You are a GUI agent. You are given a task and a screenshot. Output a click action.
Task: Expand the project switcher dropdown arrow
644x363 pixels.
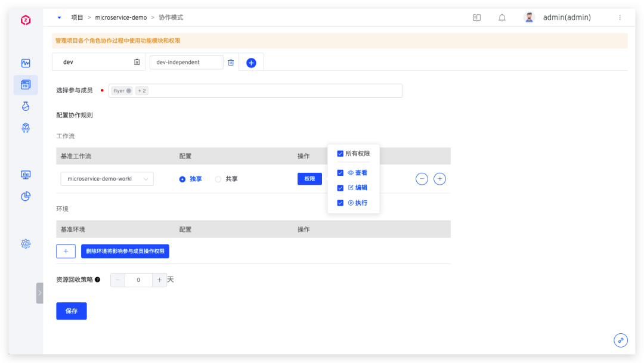pyautogui.click(x=59, y=17)
